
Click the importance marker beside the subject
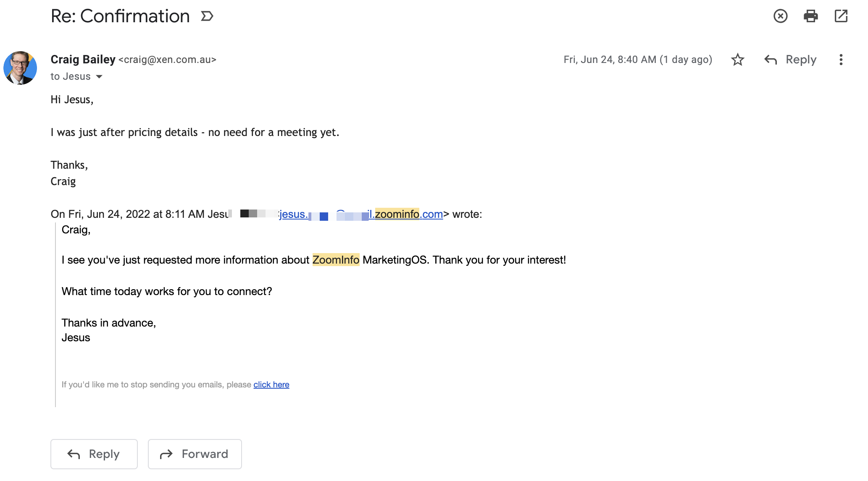click(x=207, y=16)
